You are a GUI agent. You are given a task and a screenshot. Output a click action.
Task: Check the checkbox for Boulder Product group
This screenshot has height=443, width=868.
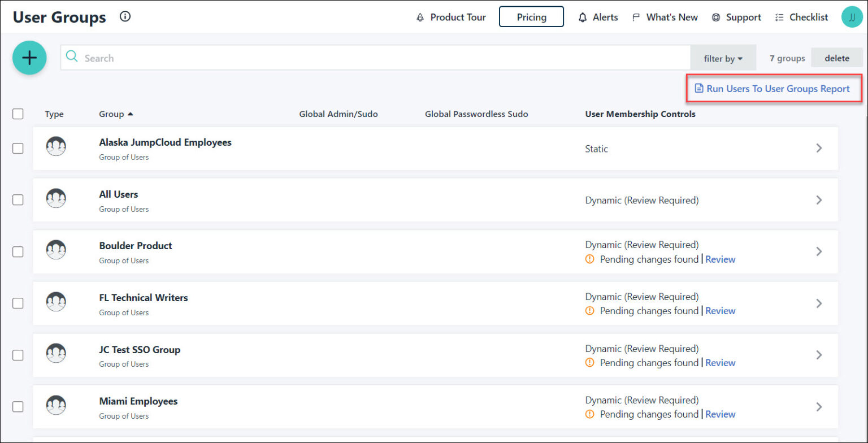pos(18,251)
